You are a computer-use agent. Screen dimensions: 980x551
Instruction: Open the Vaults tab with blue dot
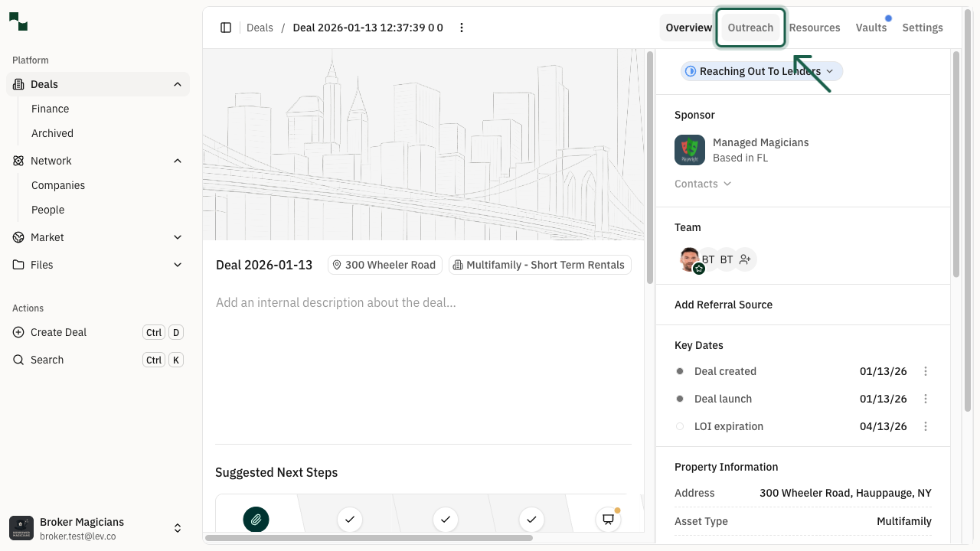pyautogui.click(x=871, y=28)
